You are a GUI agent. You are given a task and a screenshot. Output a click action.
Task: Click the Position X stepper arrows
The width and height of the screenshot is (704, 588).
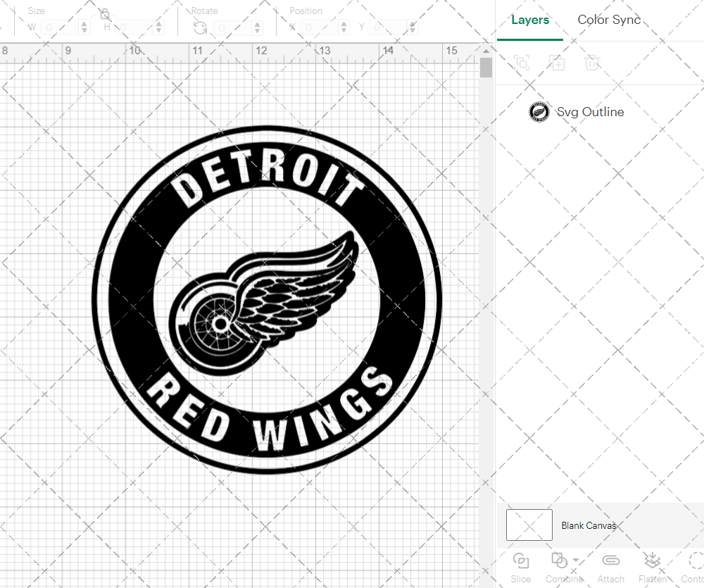coord(344,28)
